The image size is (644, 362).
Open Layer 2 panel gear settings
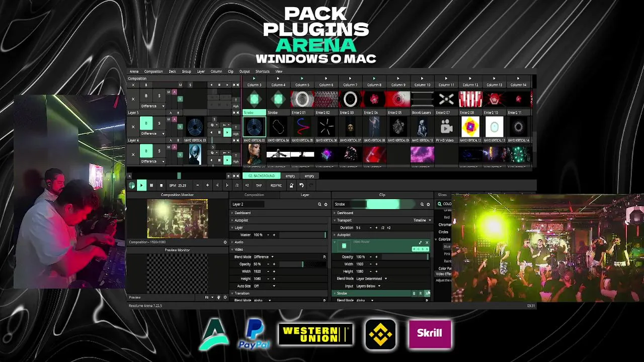(326, 204)
